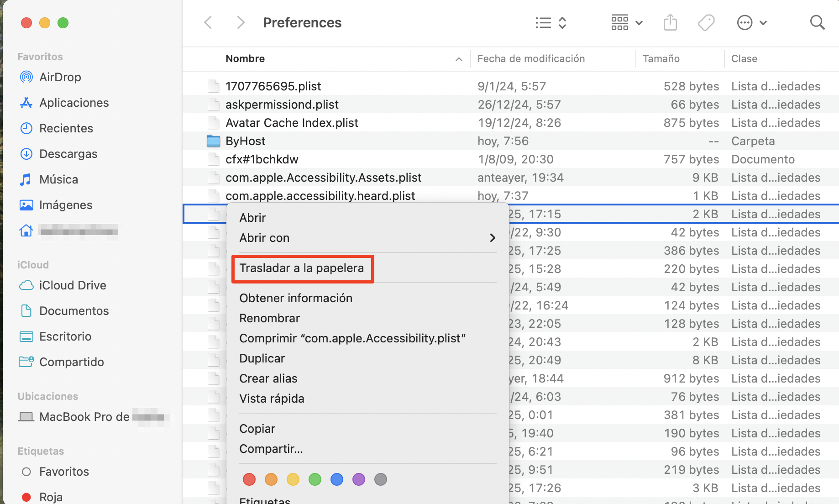Select Escritorio in the sidebar

tap(65, 336)
